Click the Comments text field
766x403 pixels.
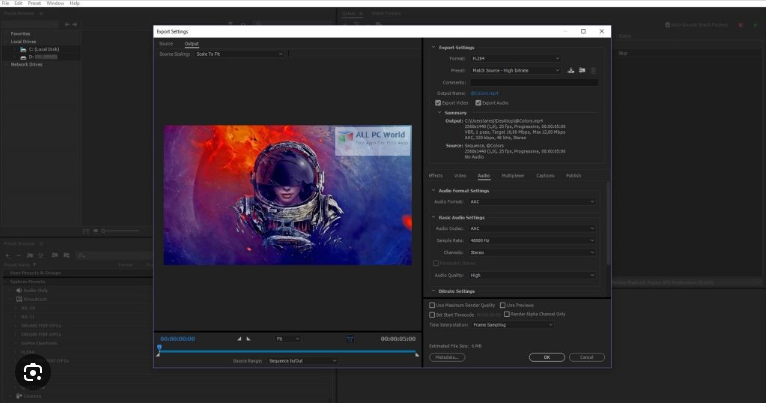pos(534,82)
